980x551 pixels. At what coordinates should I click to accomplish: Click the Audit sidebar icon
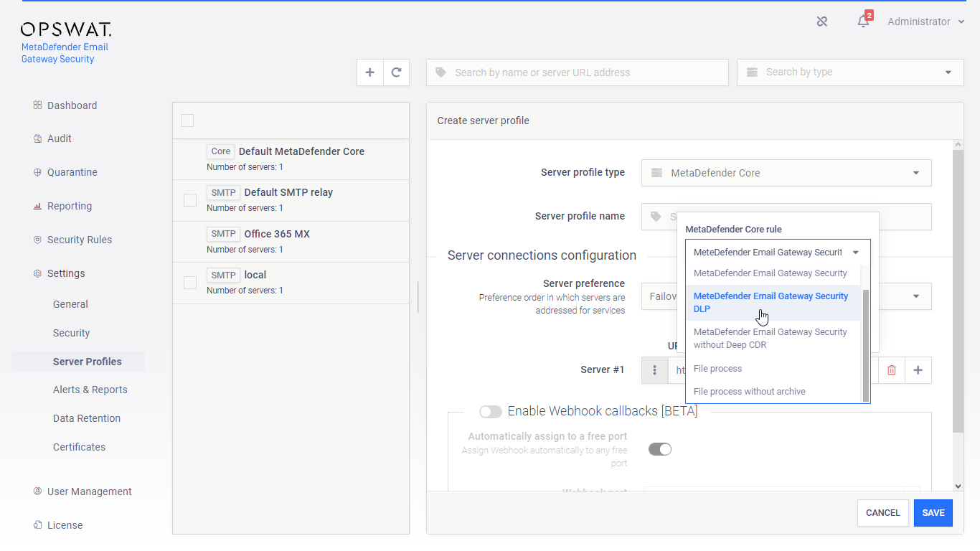click(37, 138)
